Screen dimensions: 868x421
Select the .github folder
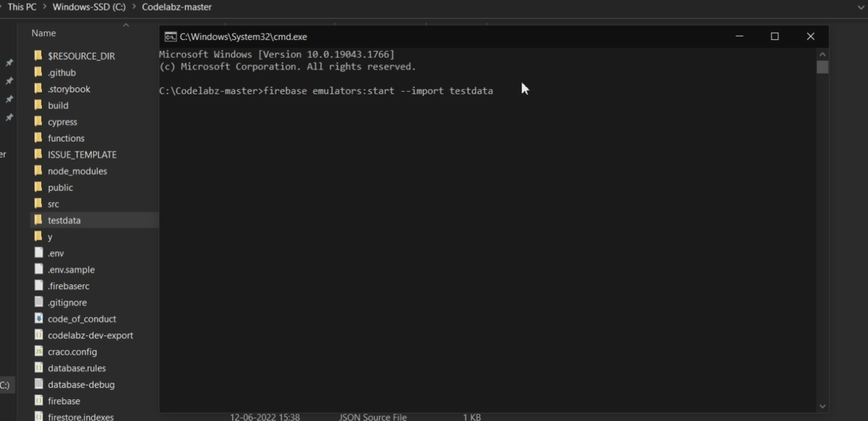click(62, 72)
